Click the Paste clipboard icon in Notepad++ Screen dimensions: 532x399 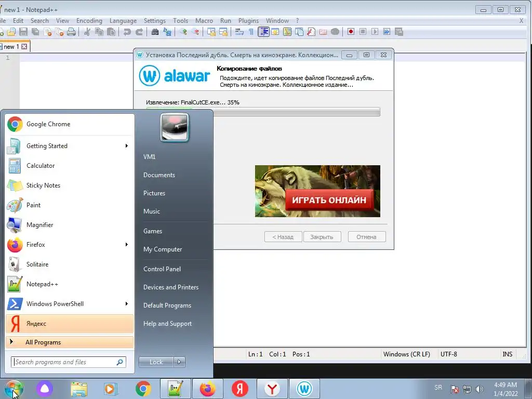pyautogui.click(x=111, y=32)
